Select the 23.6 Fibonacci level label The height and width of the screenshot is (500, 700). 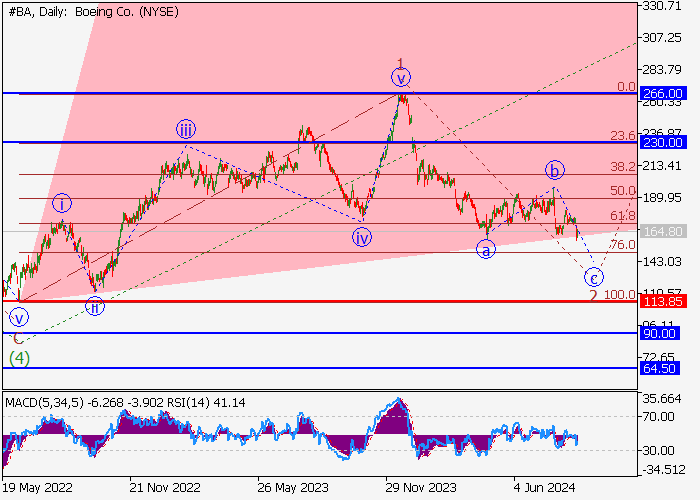623,135
